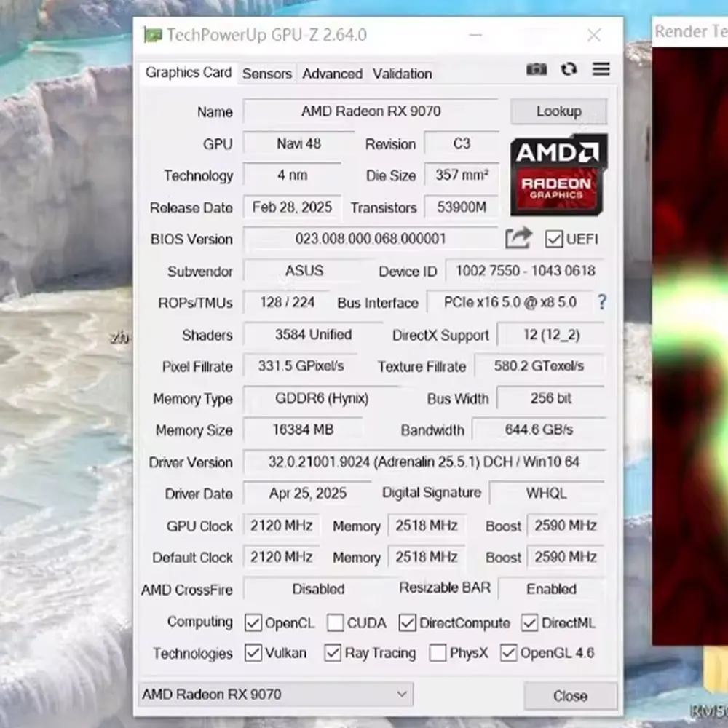Click the GPU field Navi 48
The height and width of the screenshot is (728, 728).
[x=298, y=143]
